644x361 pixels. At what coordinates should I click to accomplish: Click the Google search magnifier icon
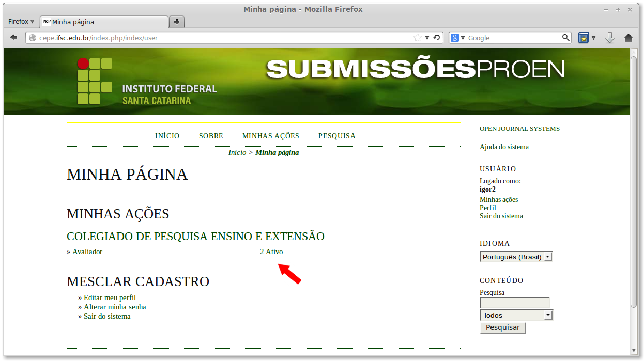point(566,37)
